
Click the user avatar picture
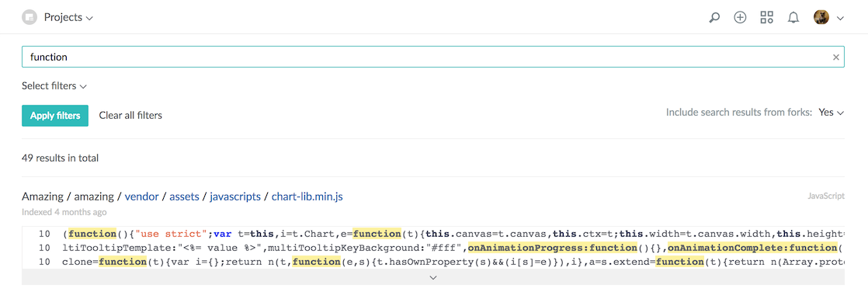[x=821, y=17]
